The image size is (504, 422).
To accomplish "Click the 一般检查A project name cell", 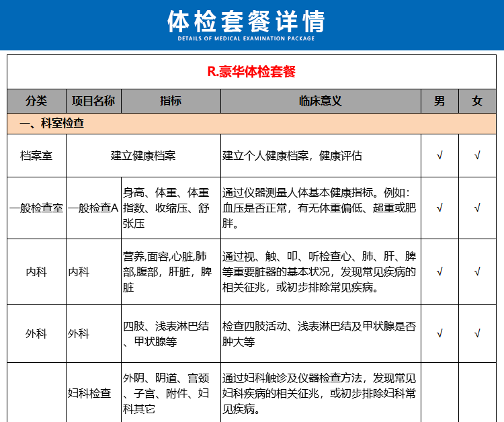I will [x=93, y=208].
